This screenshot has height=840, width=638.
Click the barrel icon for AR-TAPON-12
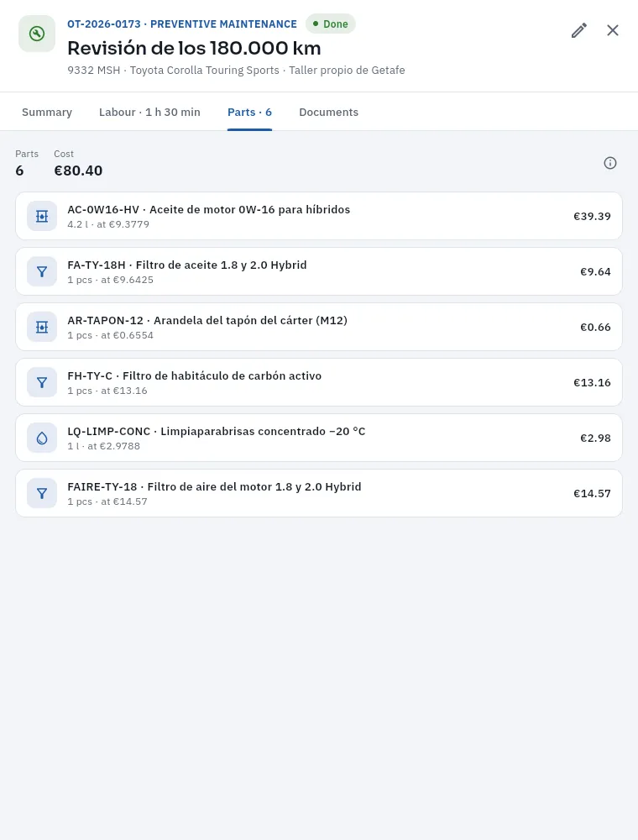point(42,327)
